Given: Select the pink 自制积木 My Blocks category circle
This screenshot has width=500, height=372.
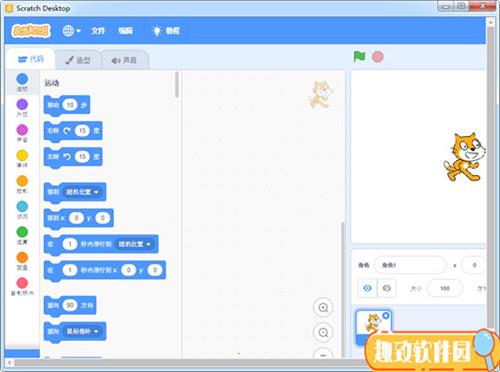Looking at the screenshot, I should coord(22,283).
